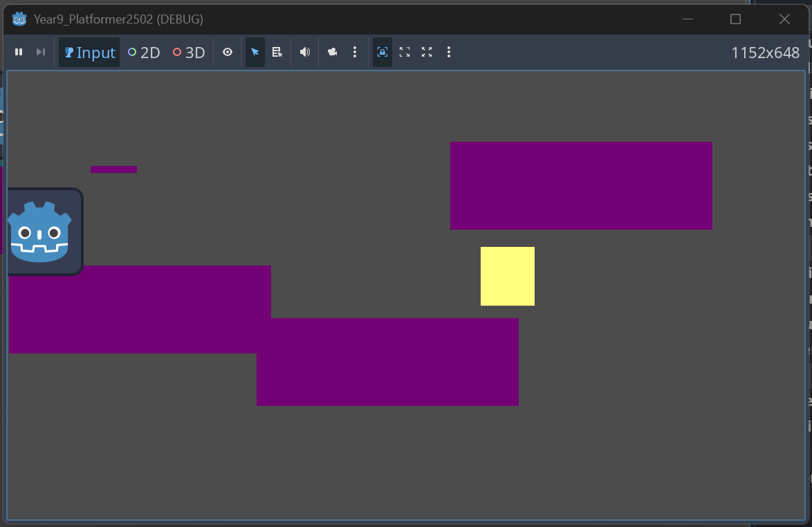Click the stretch to fit icon
812x527 pixels.
(427, 53)
